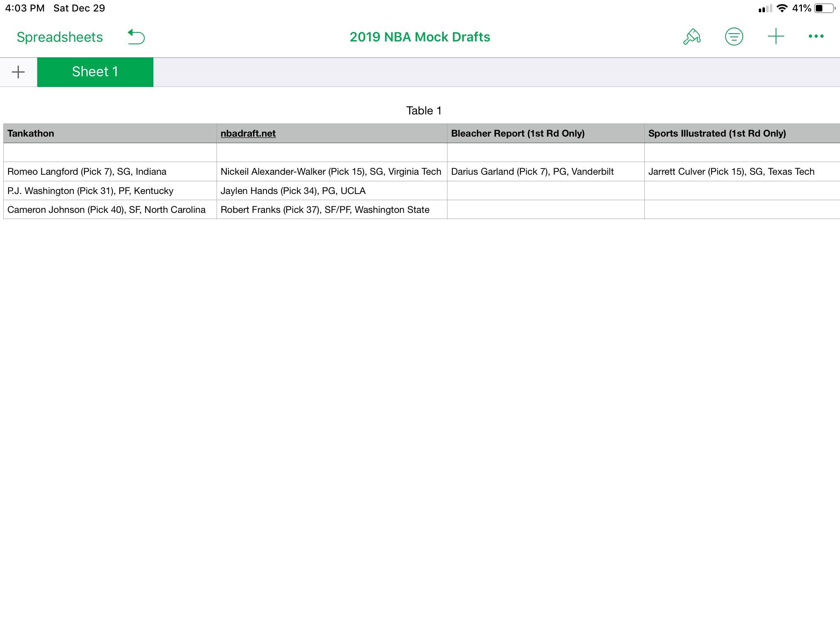The height and width of the screenshot is (630, 840).
Task: Select the Table 1 title
Action: tap(424, 111)
